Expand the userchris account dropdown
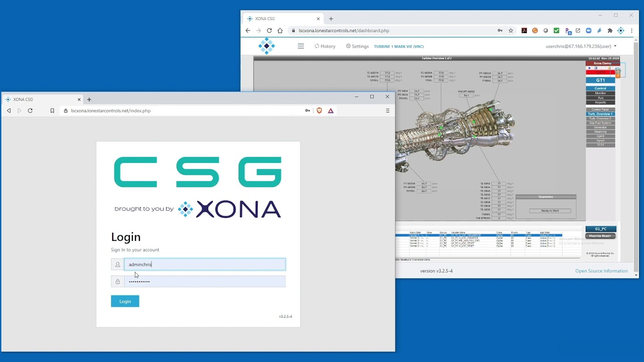 (x=581, y=46)
